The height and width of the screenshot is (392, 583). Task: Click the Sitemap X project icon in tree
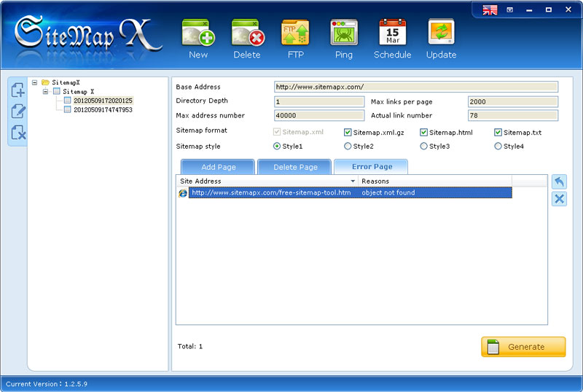click(x=57, y=91)
